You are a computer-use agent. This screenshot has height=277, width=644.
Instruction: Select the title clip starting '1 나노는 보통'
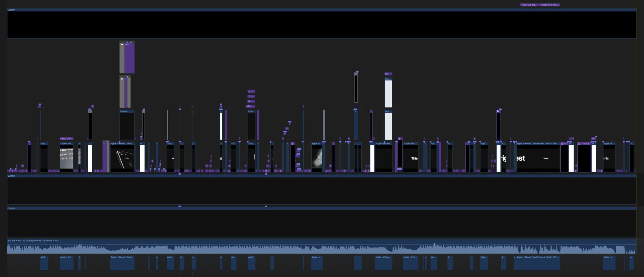tap(529, 5)
